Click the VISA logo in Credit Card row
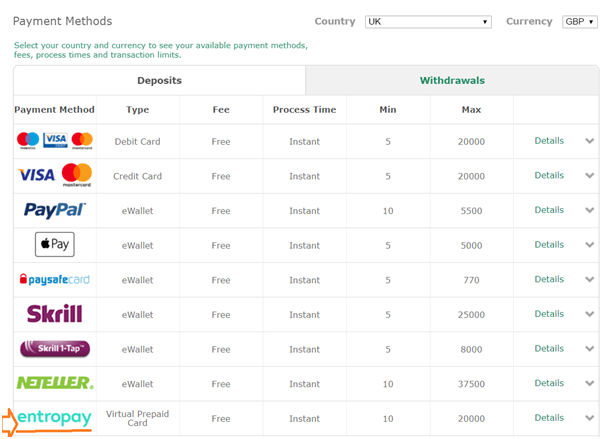 click(37, 175)
